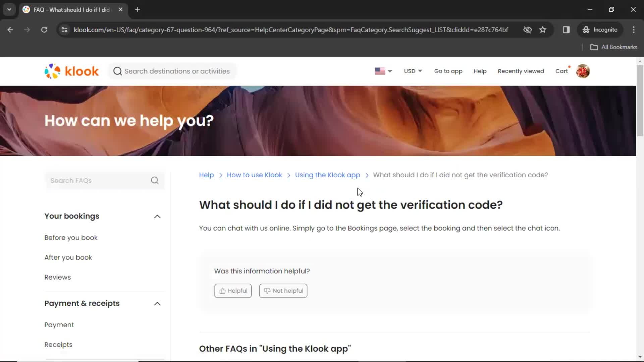Click the third-party cookies blocked eye icon

coord(528,29)
